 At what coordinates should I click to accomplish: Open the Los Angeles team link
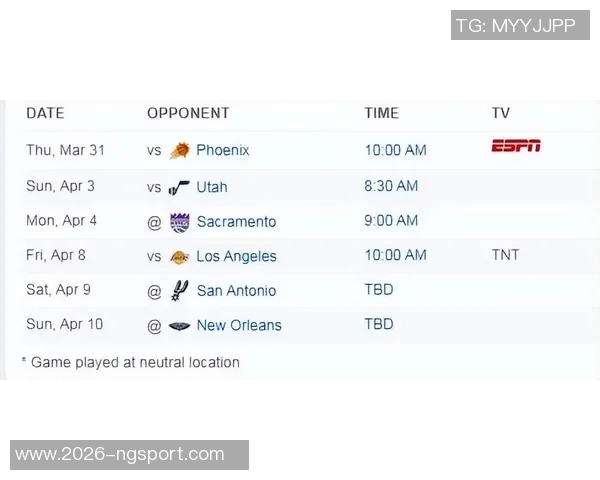point(236,256)
